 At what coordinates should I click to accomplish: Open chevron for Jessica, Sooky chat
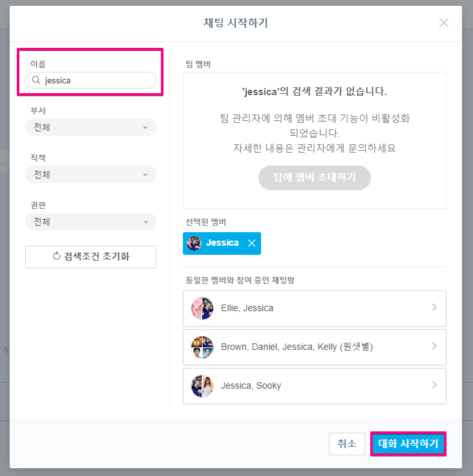coord(434,385)
